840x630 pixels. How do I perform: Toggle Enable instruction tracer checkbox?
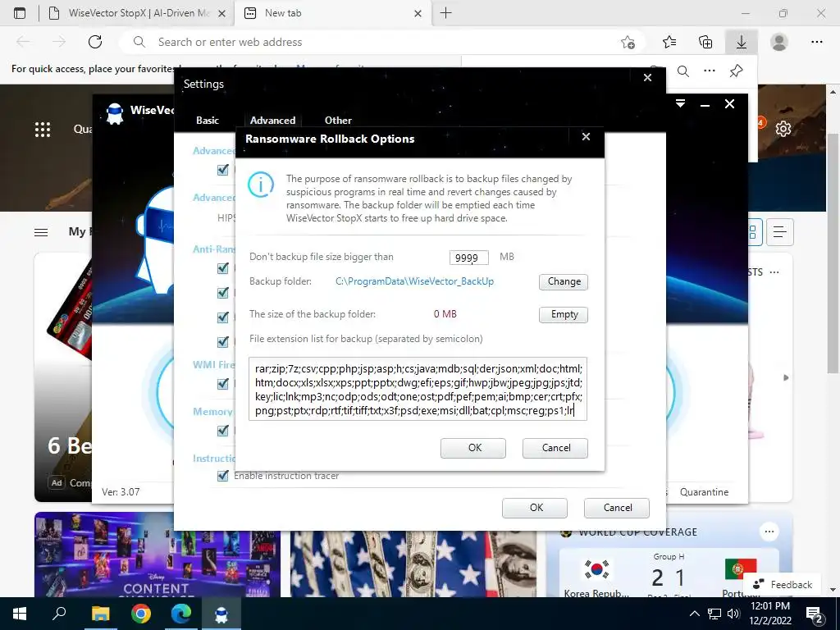tap(223, 475)
